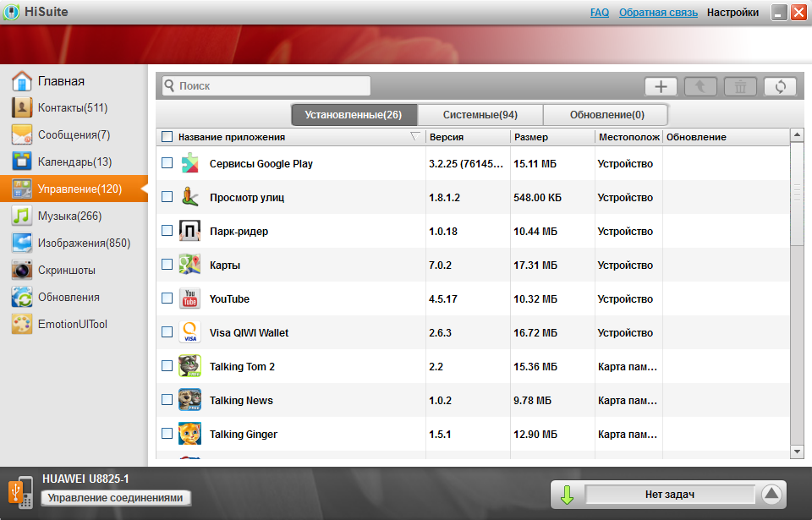Click the refresh list toolbar button
This screenshot has height=520, width=812.
(x=781, y=86)
